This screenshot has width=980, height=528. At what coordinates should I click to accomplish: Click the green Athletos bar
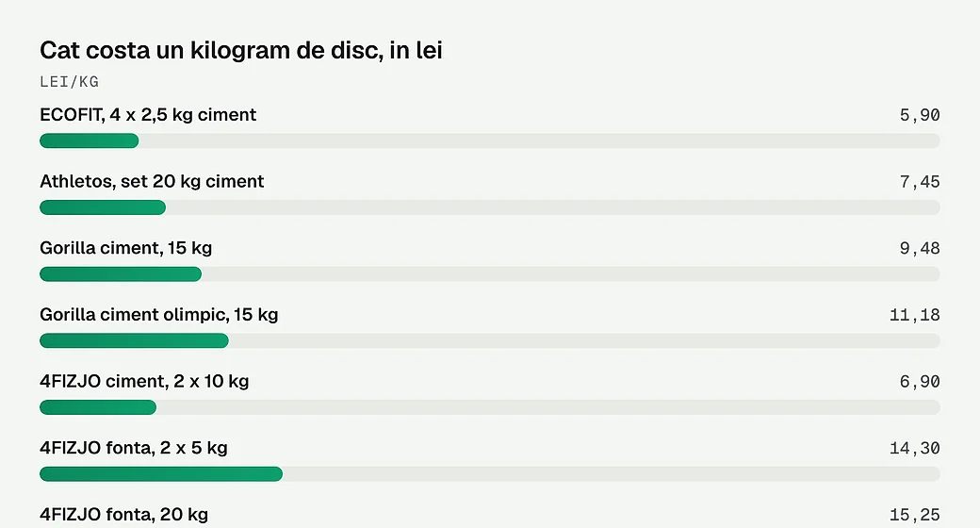pos(103,207)
